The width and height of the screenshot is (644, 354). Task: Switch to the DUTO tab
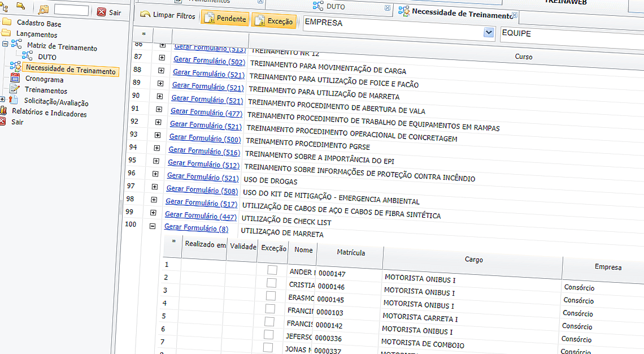334,7
